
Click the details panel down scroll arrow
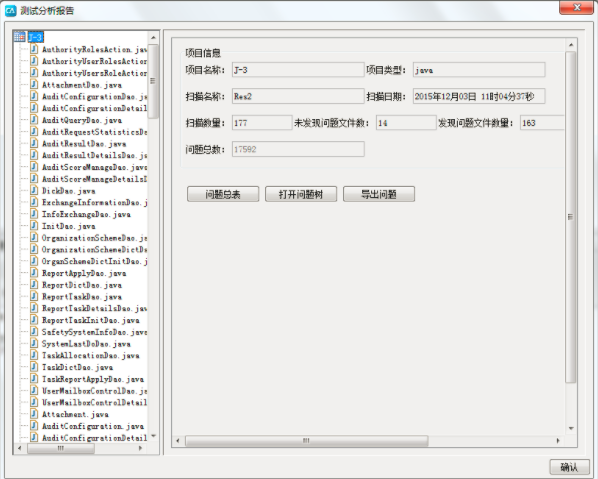(x=571, y=428)
